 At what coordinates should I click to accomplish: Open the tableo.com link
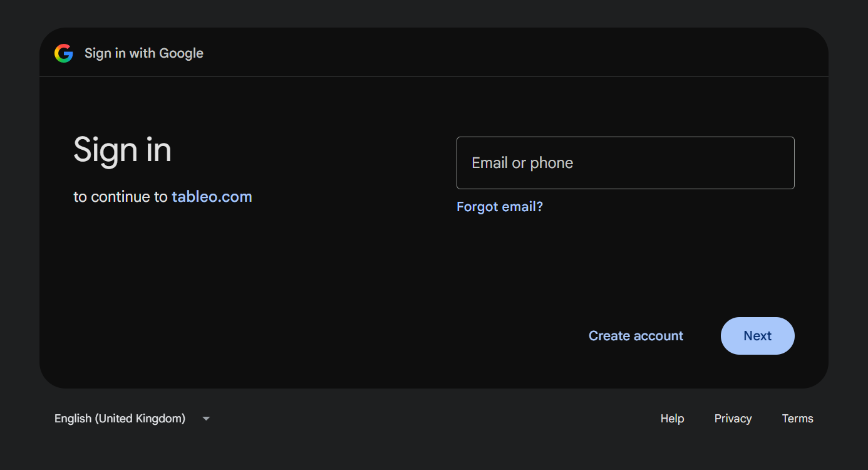(212, 197)
